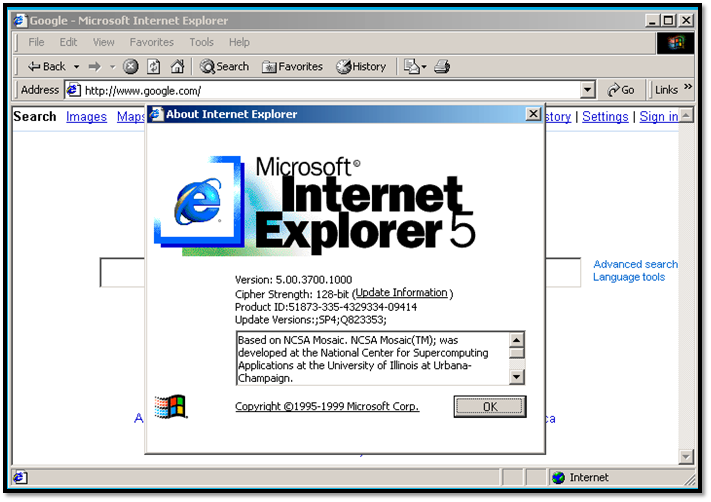Click the Go button
Image resolution: width=711 pixels, height=502 pixels.
[621, 90]
